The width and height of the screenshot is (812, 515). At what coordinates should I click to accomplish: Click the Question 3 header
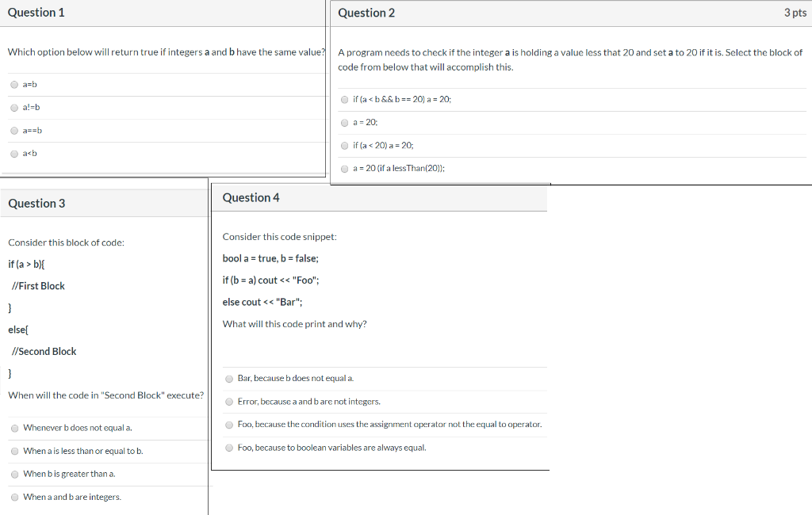[x=36, y=203]
